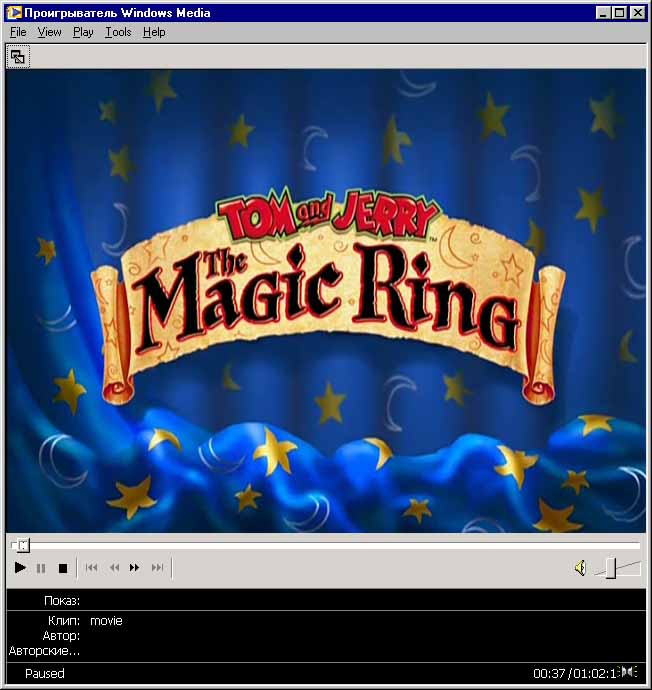The image size is (652, 690).
Task: Click the elapsed time 00:37 display
Action: (x=549, y=673)
